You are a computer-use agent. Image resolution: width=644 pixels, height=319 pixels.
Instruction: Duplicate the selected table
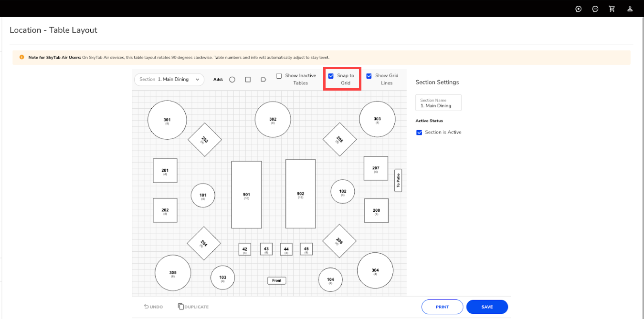tap(193, 307)
